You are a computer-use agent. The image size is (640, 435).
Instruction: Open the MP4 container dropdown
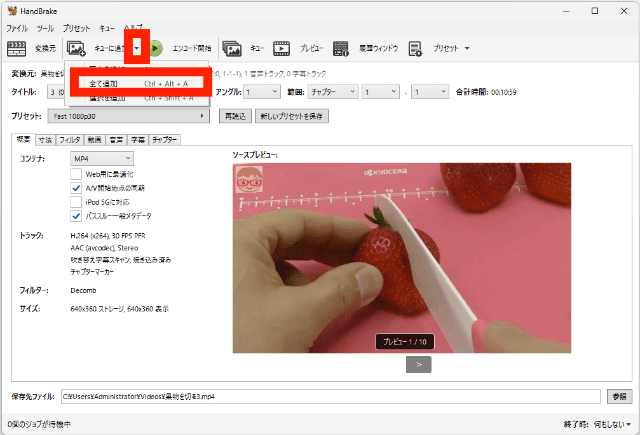[x=102, y=158]
